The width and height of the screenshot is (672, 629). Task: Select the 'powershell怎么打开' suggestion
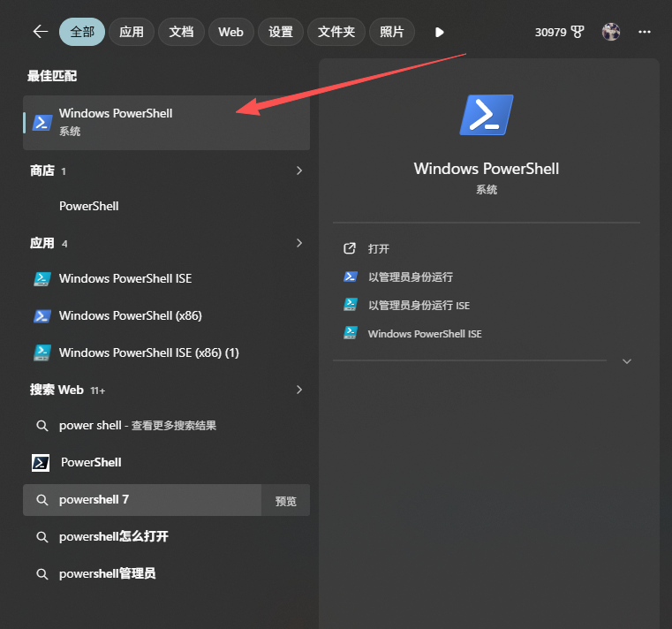(166, 537)
